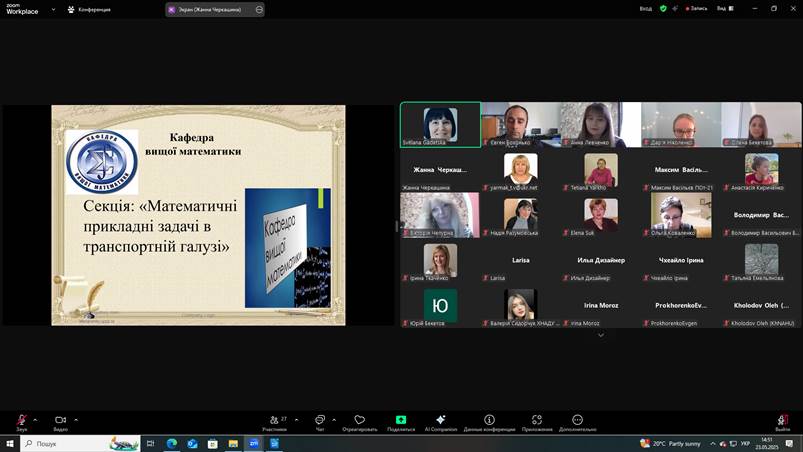Unmute the microphone using Звук button
This screenshot has width=803, height=452.
(x=21, y=420)
